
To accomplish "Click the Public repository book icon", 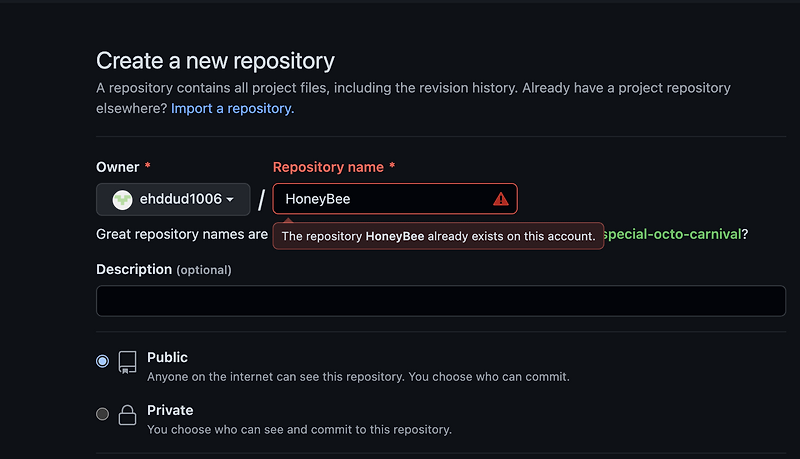I will (127, 362).
